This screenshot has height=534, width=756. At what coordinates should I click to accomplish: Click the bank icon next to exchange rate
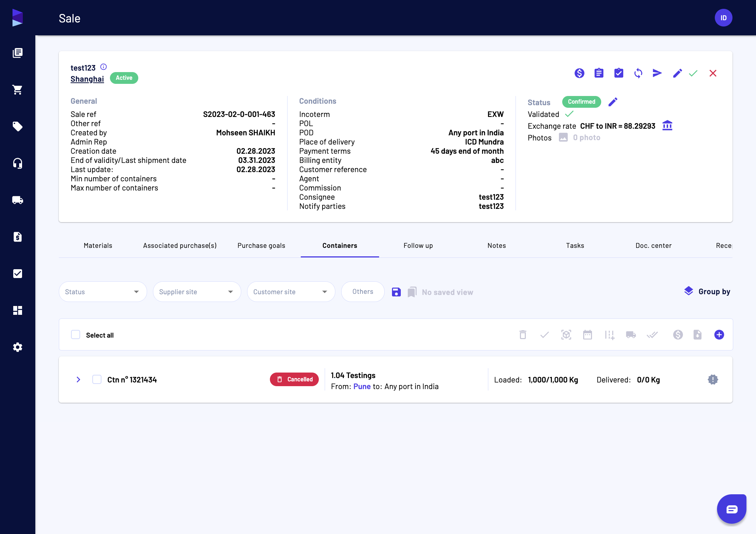pyautogui.click(x=667, y=126)
